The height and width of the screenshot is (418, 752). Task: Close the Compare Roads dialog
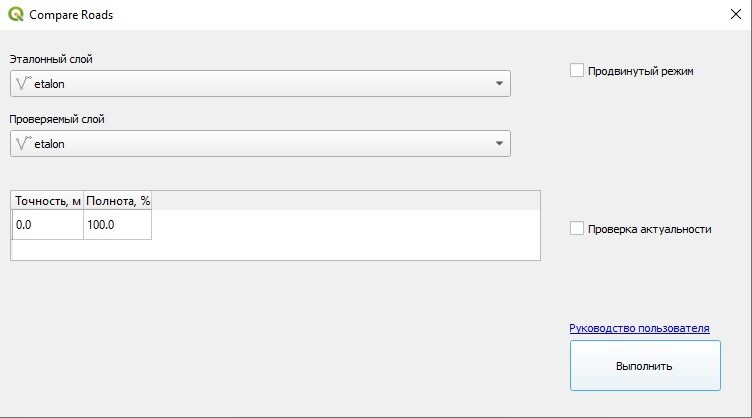coord(736,15)
